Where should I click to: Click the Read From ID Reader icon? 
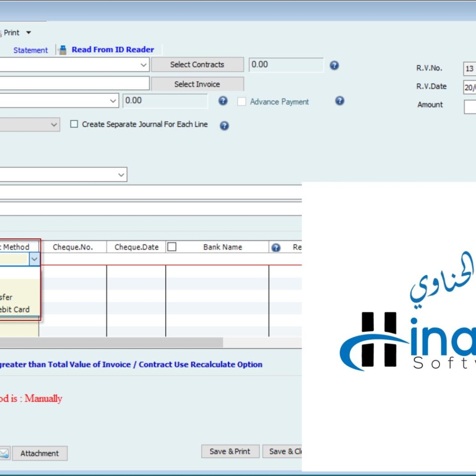pyautogui.click(x=63, y=50)
